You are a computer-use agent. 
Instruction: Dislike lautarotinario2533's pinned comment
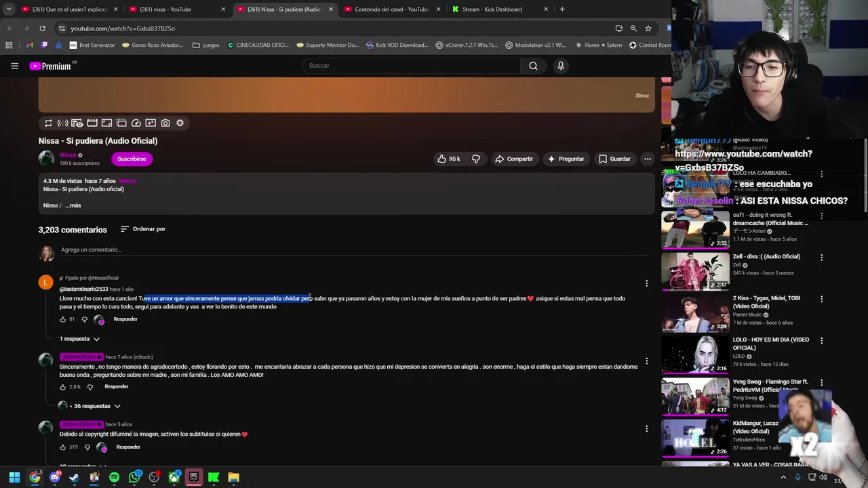(85, 319)
